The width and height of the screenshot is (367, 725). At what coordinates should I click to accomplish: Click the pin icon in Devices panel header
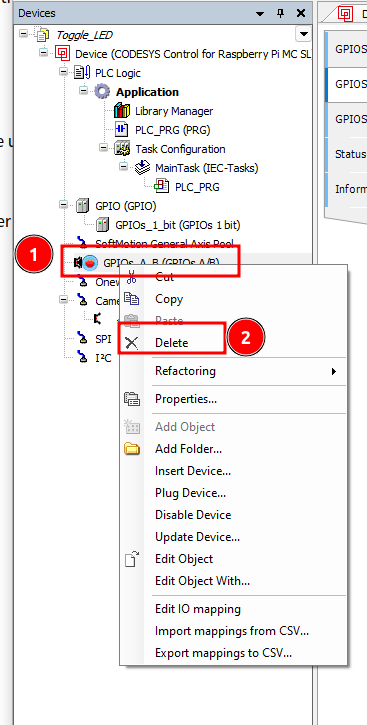pyautogui.click(x=281, y=13)
